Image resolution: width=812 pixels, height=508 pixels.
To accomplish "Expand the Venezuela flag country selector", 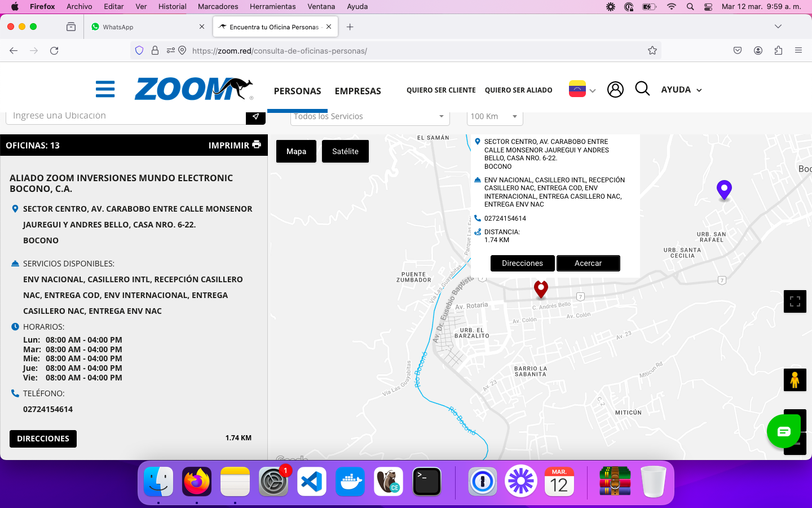I will (x=582, y=90).
